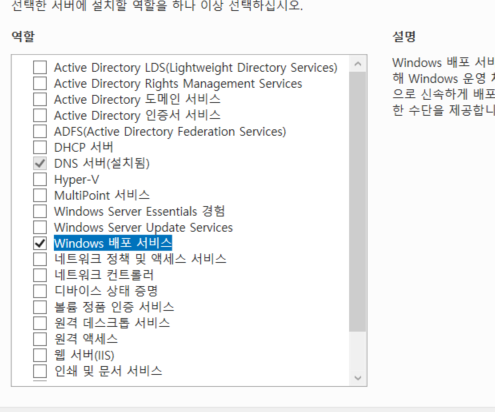Select the 네트워크 컨트롤러 label
This screenshot has height=412, width=495.
104,275
